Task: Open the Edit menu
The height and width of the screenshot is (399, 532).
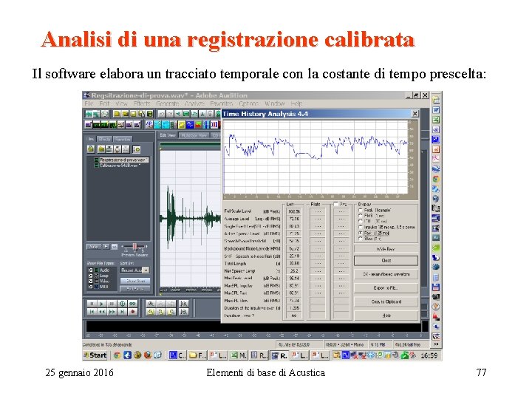Action: click(104, 103)
